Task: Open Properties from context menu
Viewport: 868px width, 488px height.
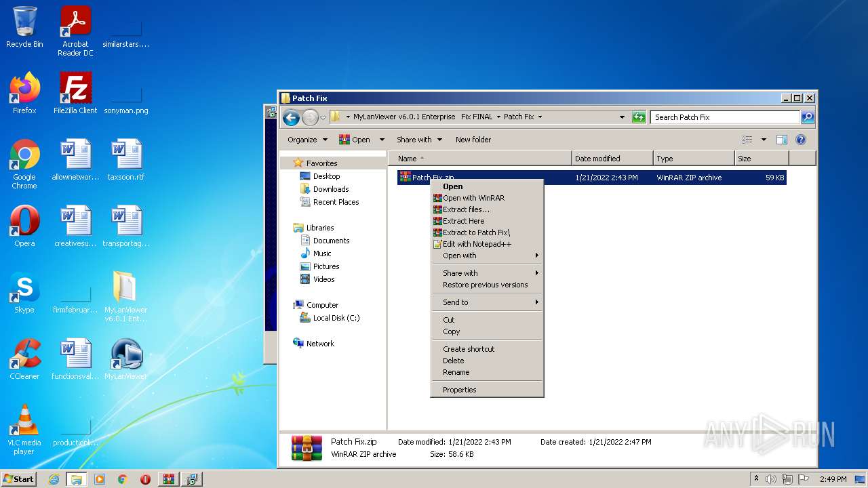Action: tap(487, 390)
